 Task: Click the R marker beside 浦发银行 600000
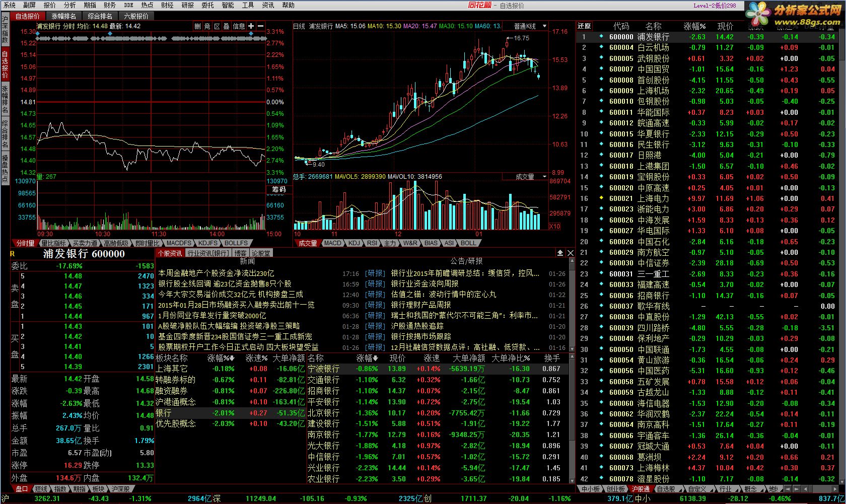coord(13,254)
